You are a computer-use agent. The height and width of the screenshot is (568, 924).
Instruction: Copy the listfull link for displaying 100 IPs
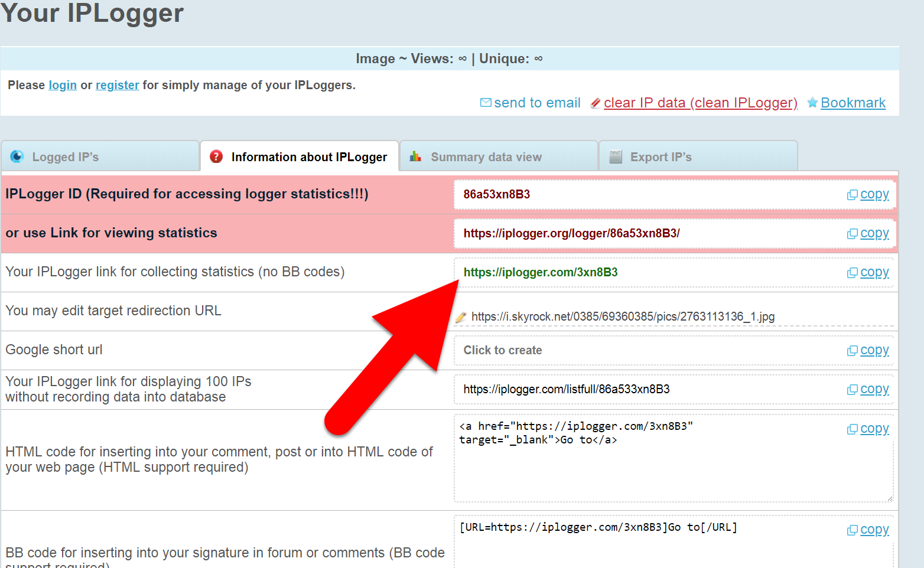point(874,389)
